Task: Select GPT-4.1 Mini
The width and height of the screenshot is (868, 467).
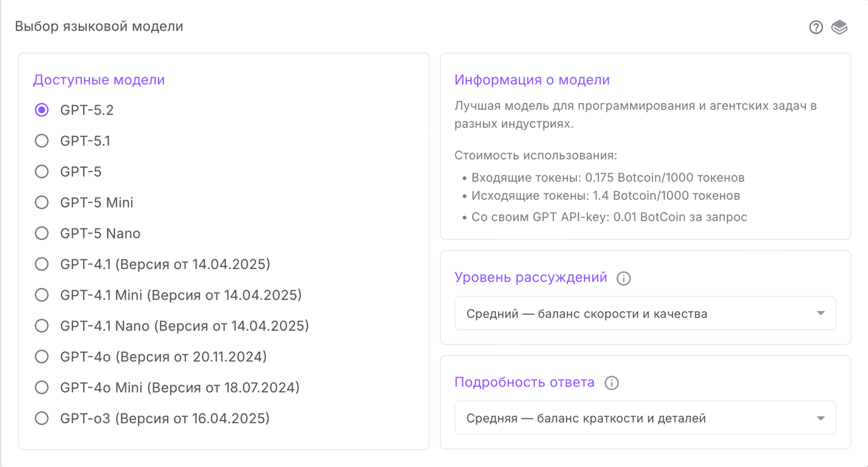Action: pyautogui.click(x=41, y=295)
